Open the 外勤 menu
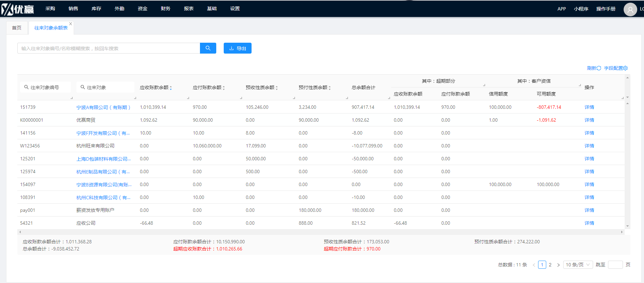The width and height of the screenshot is (644, 283). [x=119, y=8]
